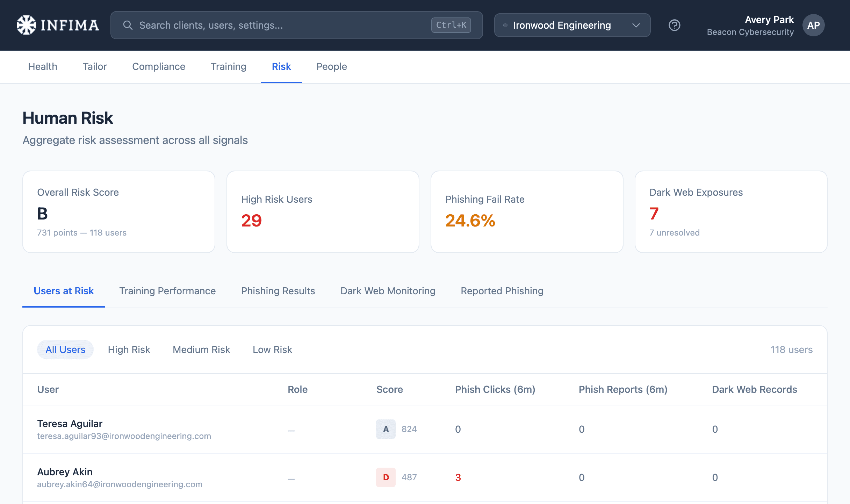850x504 pixels.
Task: Click the 118 users count label
Action: click(792, 350)
